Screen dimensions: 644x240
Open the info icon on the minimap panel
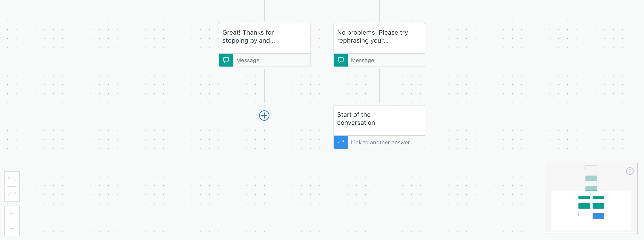coord(630,171)
